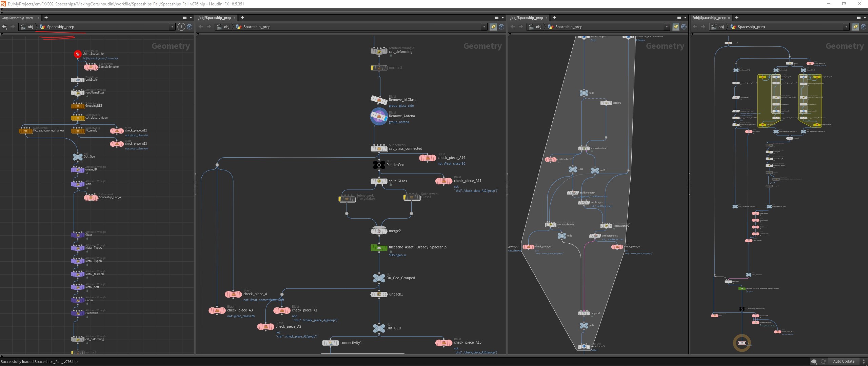This screenshot has width=868, height=366.
Task: Select the merge2 node icon
Action: pyautogui.click(x=379, y=231)
